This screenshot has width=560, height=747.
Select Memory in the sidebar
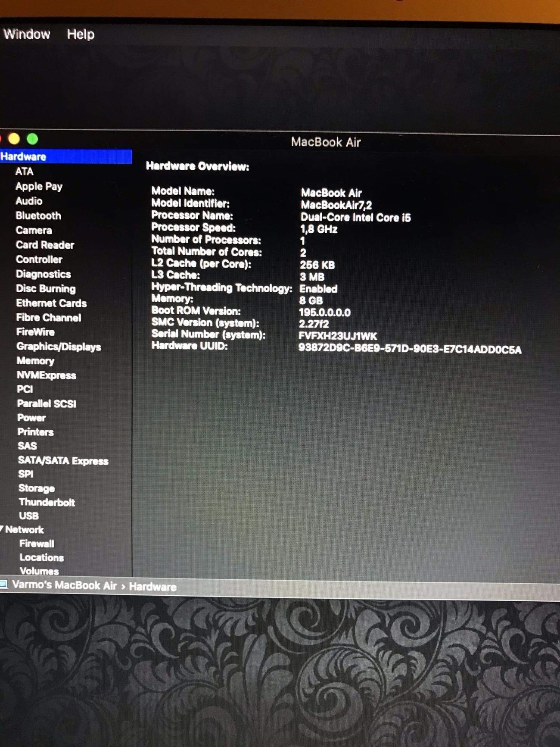click(x=35, y=361)
